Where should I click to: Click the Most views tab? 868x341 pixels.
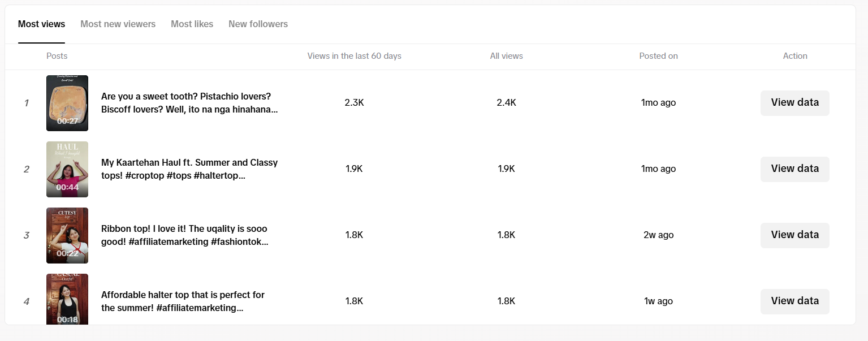coord(41,24)
